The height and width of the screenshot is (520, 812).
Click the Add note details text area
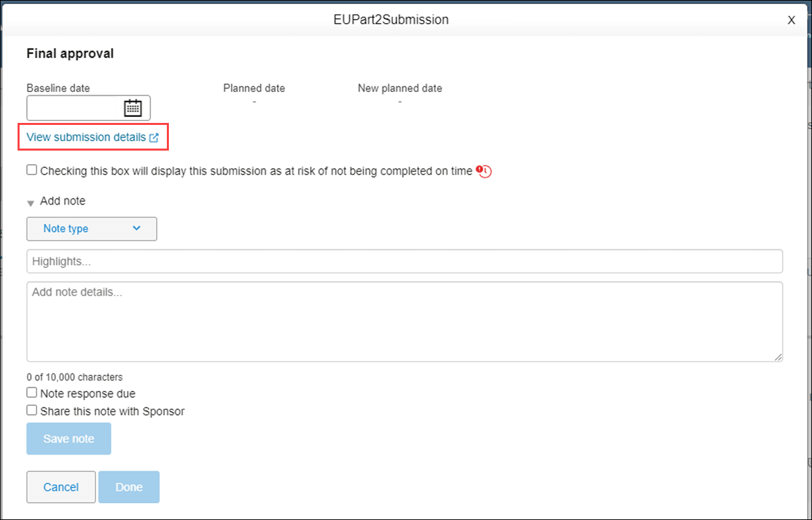(405, 321)
